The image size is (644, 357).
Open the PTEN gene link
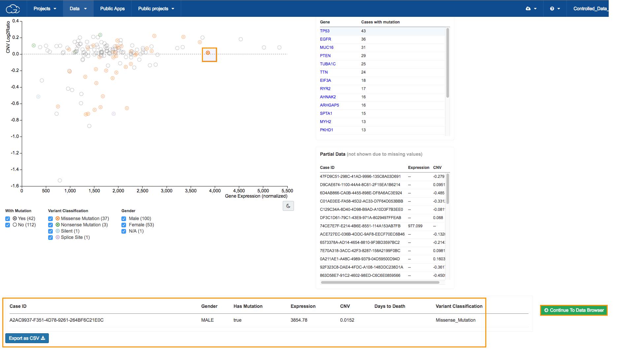tap(325, 56)
